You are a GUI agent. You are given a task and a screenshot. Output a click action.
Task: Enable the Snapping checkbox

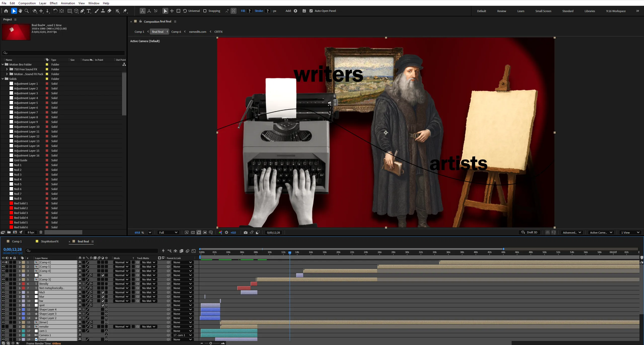click(205, 11)
